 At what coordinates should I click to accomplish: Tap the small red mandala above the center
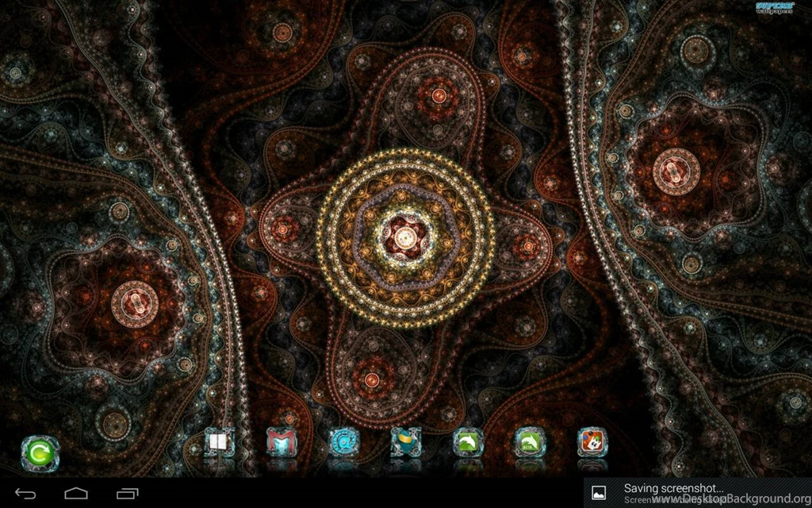click(439, 98)
